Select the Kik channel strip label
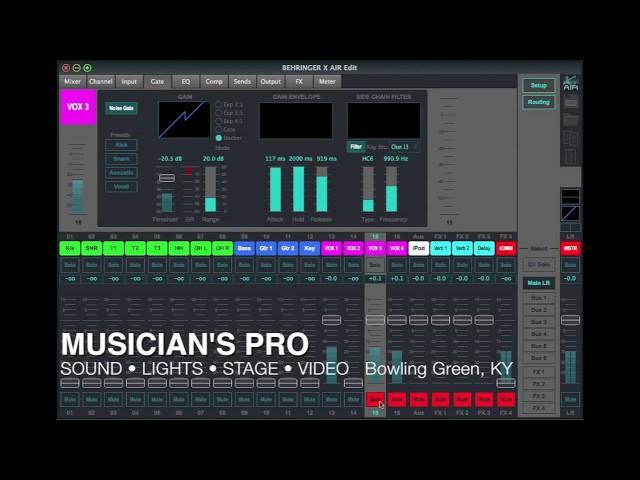640x480 pixels. click(x=70, y=248)
